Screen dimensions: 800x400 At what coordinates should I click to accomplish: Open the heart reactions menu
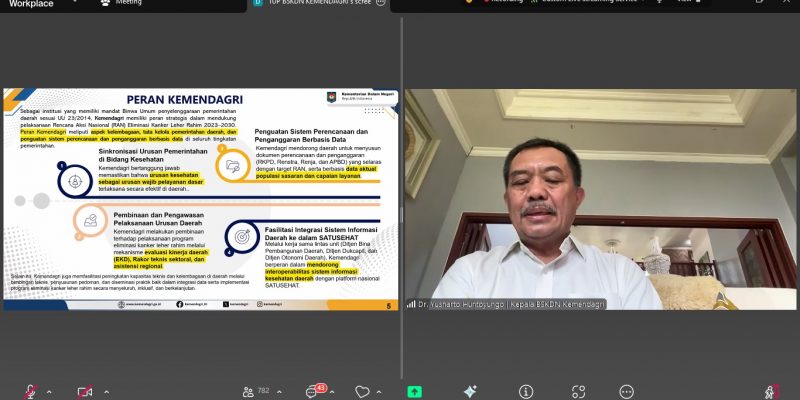point(362,392)
